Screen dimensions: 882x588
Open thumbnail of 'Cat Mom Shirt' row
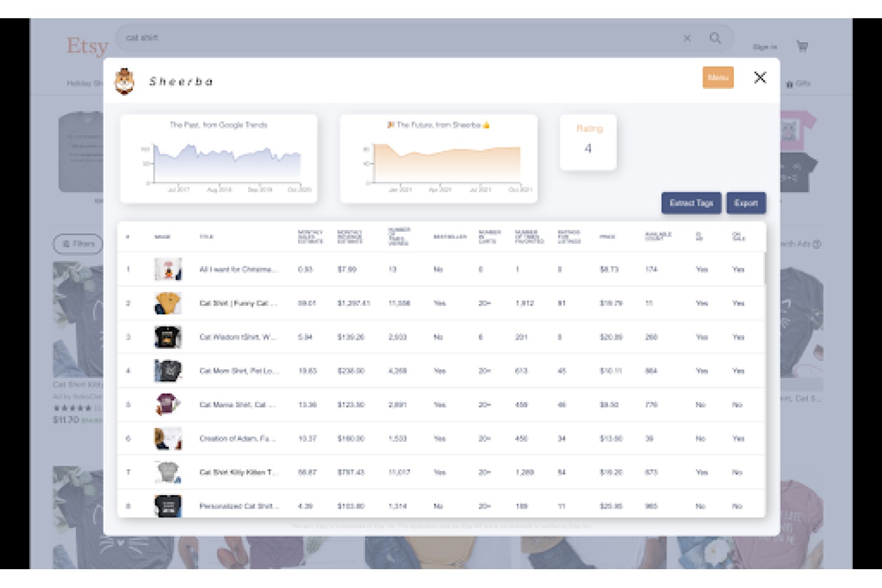pos(168,371)
